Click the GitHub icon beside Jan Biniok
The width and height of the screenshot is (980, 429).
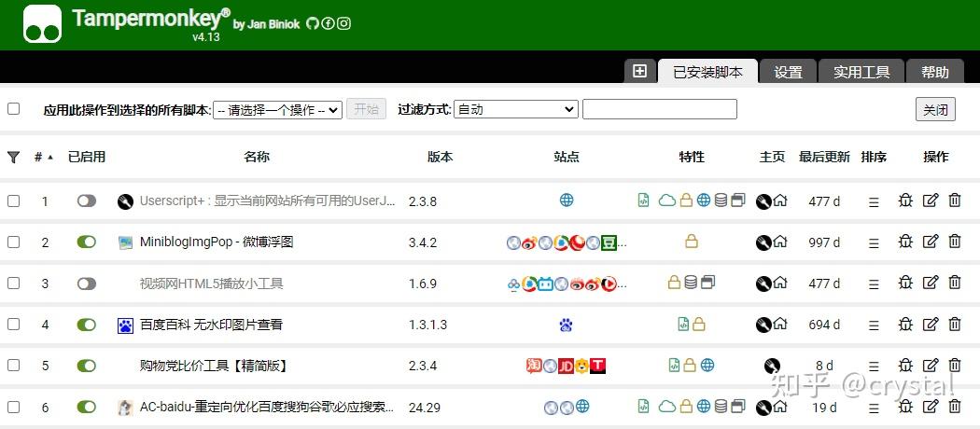(x=312, y=23)
